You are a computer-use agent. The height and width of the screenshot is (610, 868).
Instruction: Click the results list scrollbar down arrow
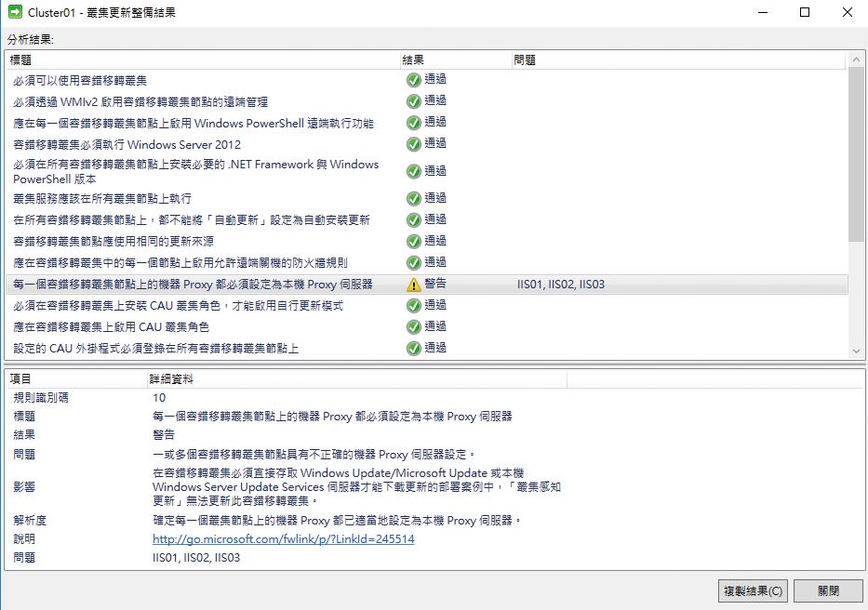tap(856, 351)
